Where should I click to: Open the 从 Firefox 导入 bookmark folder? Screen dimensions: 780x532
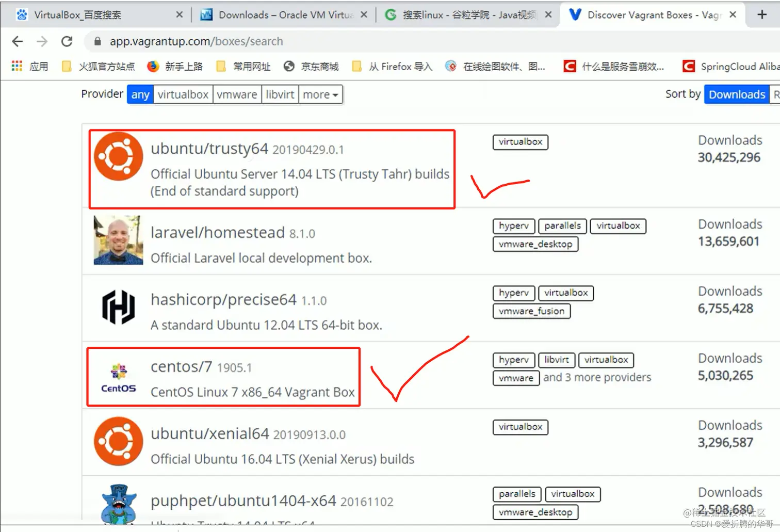[x=392, y=66]
